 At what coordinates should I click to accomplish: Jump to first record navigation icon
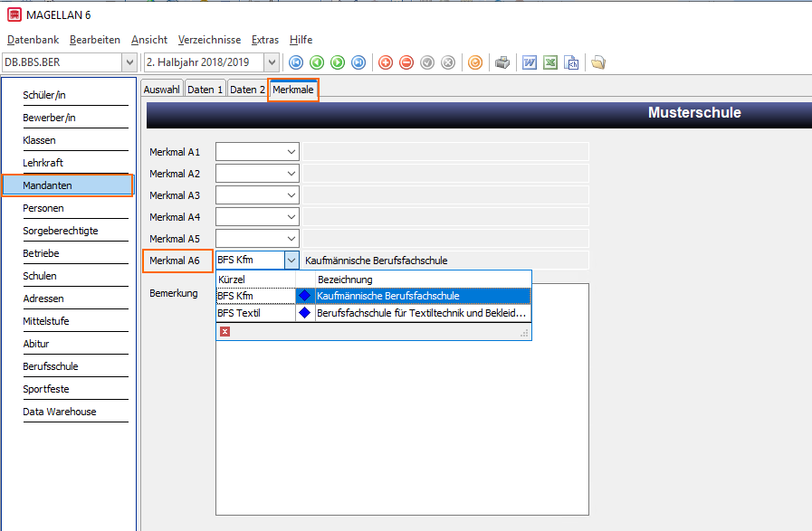[x=296, y=62]
